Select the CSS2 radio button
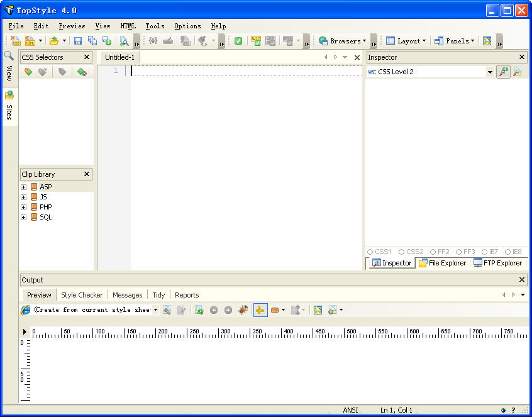 pyautogui.click(x=402, y=252)
